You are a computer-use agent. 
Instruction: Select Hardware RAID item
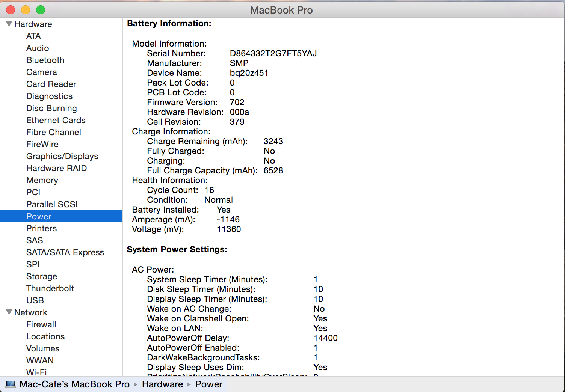click(x=56, y=168)
